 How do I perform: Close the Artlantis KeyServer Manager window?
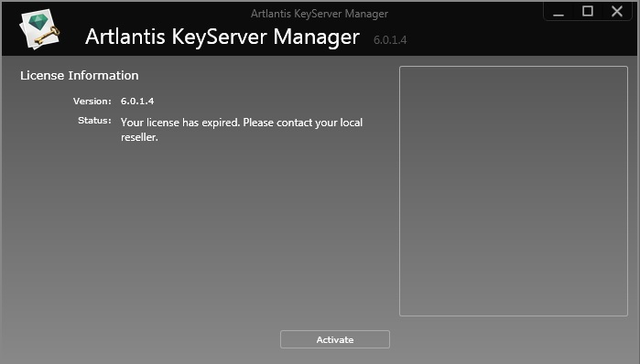617,11
